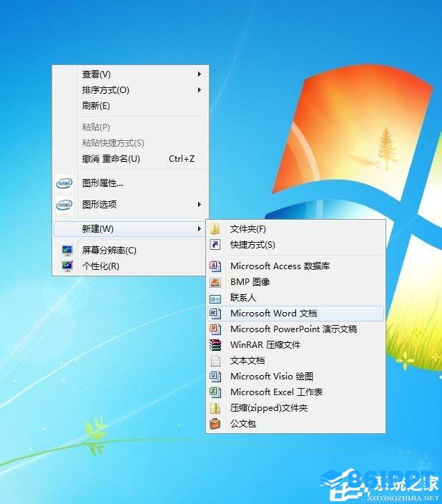This screenshot has height=504, width=442.
Task: Open 屏幕分辨率(C) settings
Action: pos(130,251)
